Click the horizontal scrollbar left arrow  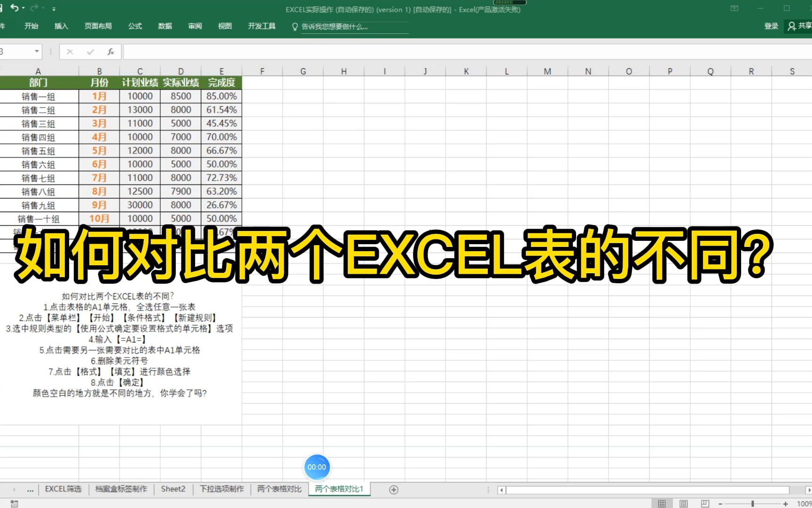[501, 490]
